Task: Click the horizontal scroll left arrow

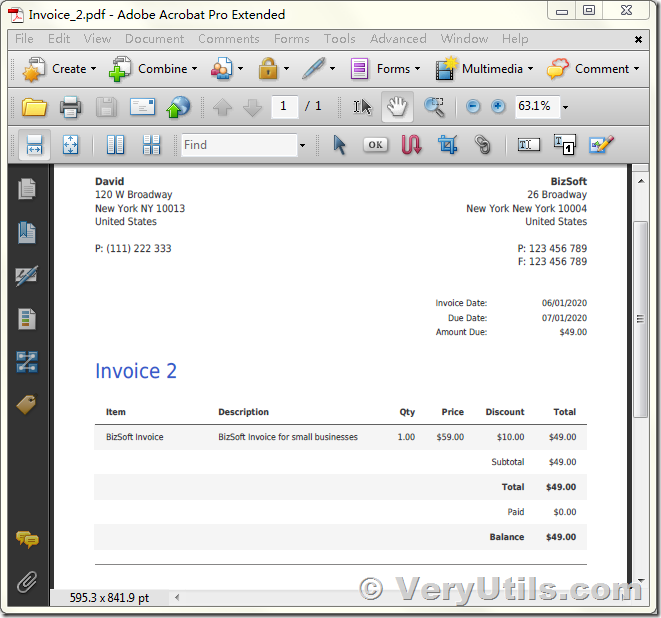Action: click(177, 597)
